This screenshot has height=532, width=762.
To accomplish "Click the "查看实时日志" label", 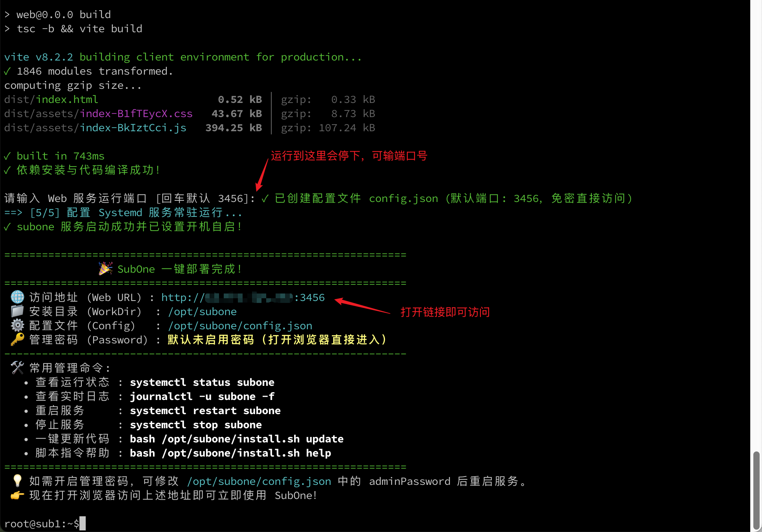I will (72, 396).
